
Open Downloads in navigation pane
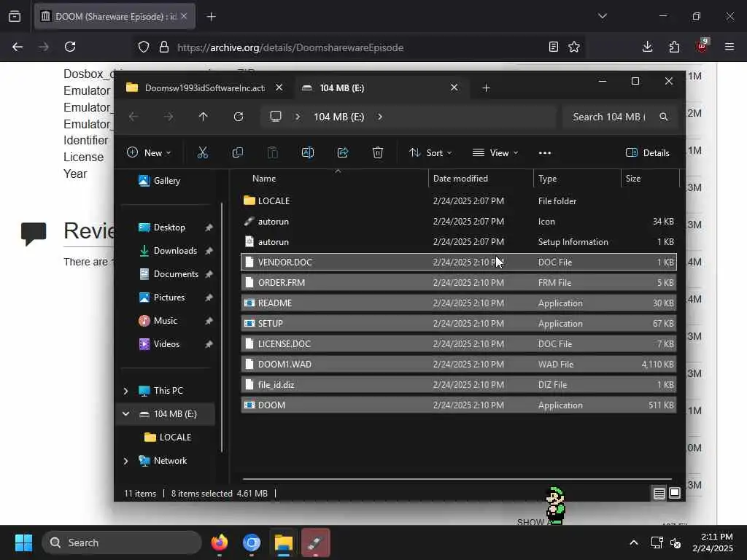175,251
